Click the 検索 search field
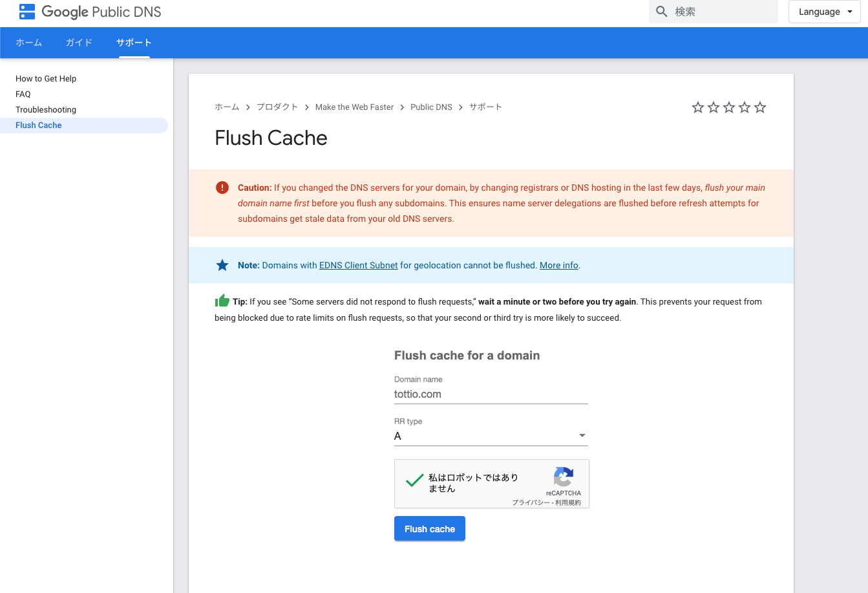 coord(714,12)
